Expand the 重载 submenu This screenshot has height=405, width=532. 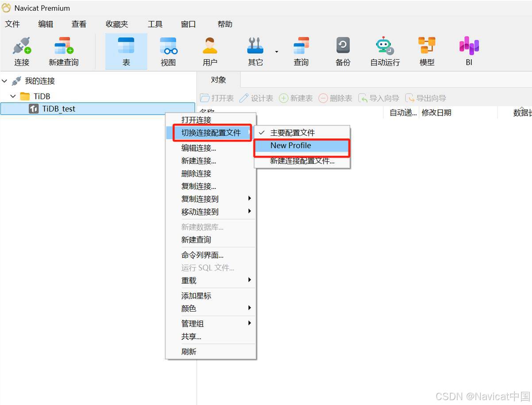pyautogui.click(x=250, y=280)
